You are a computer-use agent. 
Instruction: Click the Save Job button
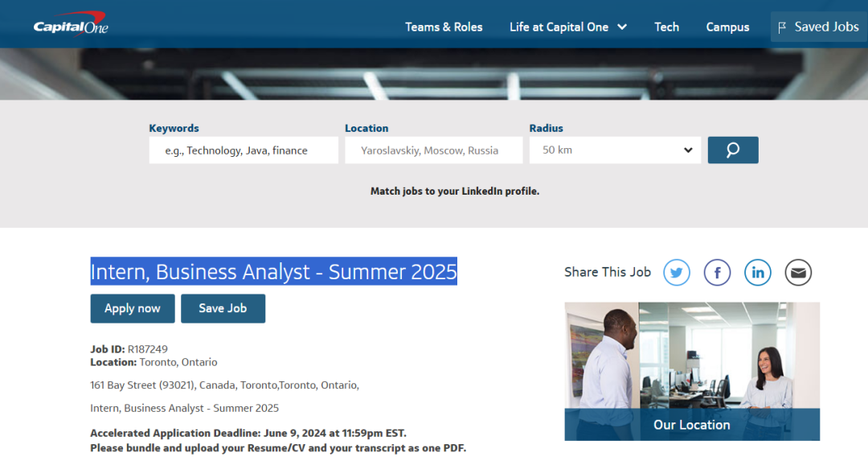point(223,308)
